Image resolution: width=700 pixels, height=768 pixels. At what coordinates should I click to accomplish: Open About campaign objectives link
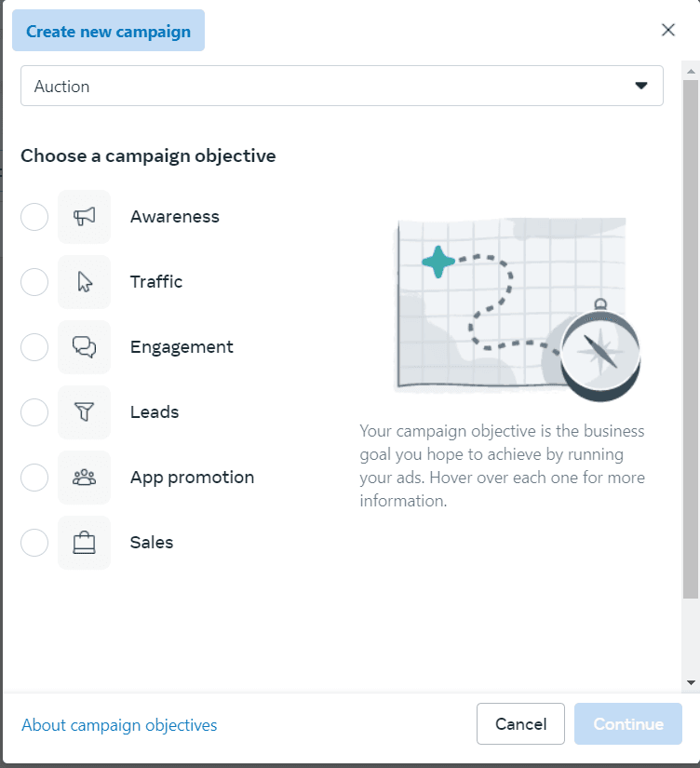pos(119,725)
